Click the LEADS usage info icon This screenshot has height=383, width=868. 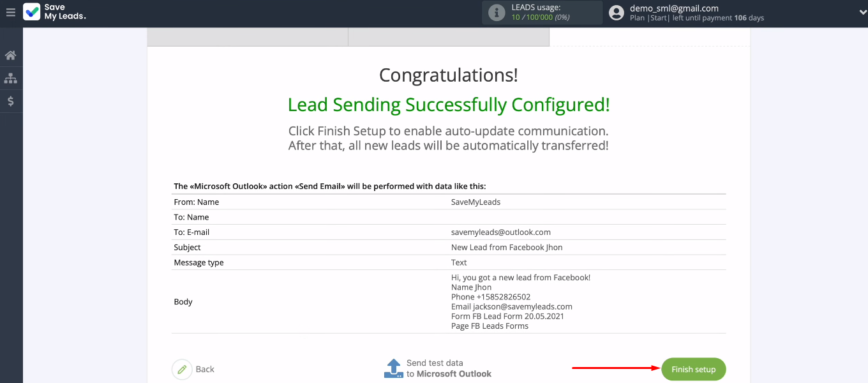[x=496, y=13]
